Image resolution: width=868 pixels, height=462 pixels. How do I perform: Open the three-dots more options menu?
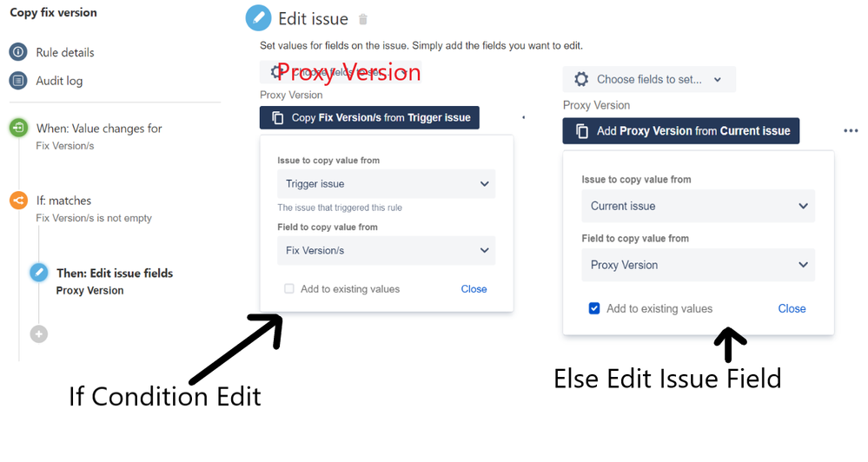tap(851, 131)
